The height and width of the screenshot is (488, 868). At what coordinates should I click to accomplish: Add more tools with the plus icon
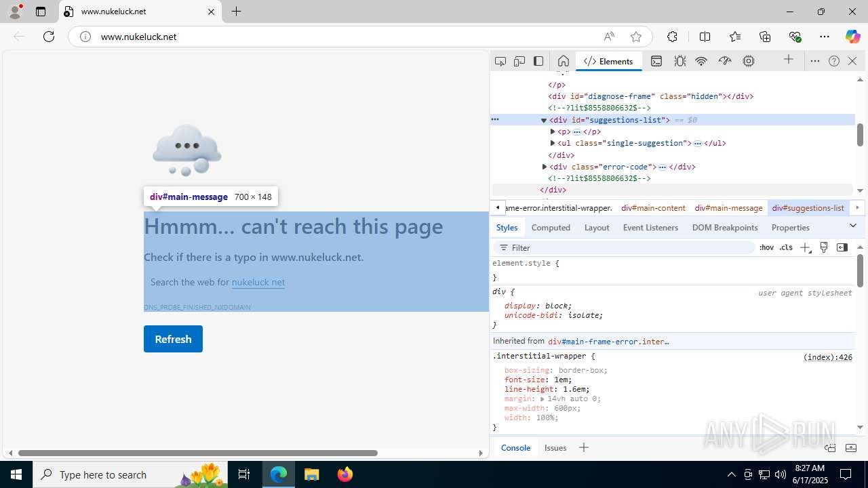(789, 60)
